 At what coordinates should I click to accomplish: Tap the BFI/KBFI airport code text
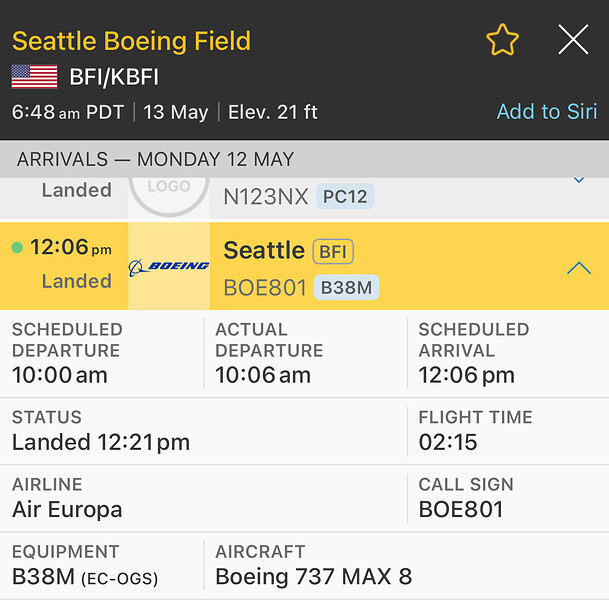(x=114, y=77)
